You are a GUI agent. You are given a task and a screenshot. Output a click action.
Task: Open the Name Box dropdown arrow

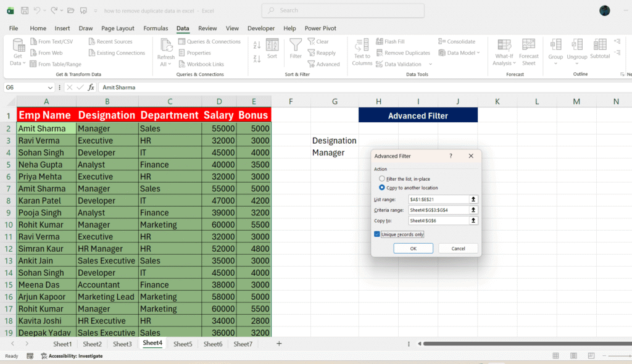pyautogui.click(x=50, y=88)
